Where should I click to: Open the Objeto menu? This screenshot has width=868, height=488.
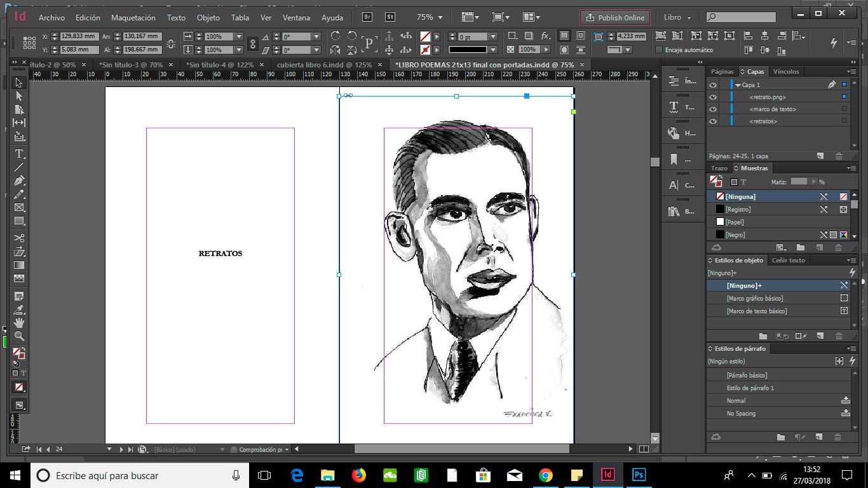click(208, 18)
